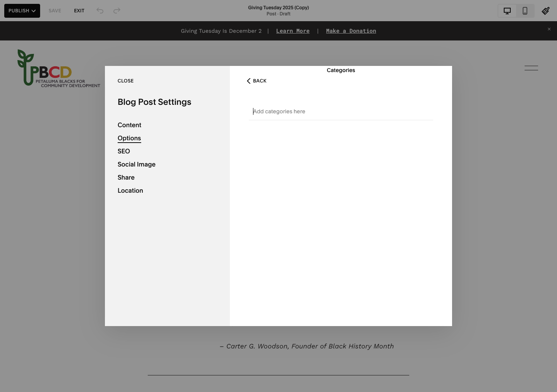Switch to mobile preview view
The height and width of the screenshot is (392, 557).
point(525,11)
